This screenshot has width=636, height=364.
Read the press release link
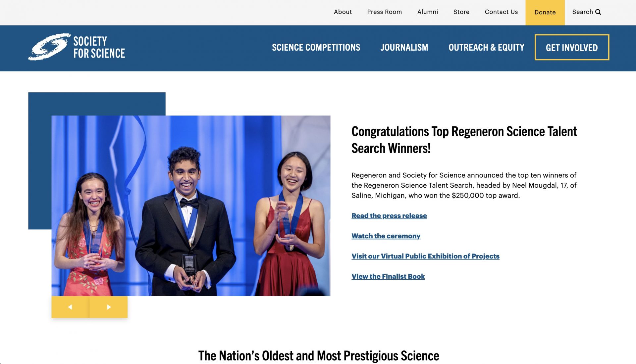[x=389, y=216]
